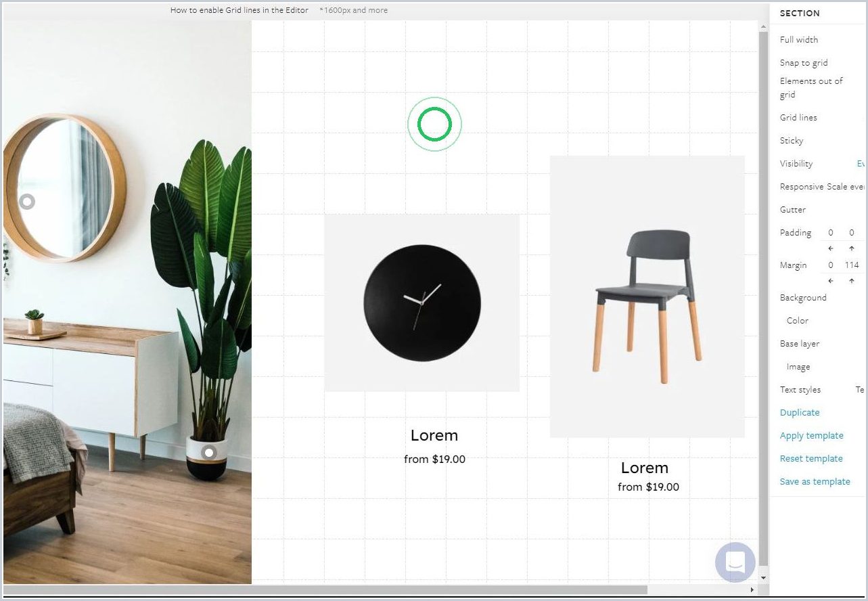The height and width of the screenshot is (601, 868).
Task: Select the Lorem title under the clock
Action: 434,435
